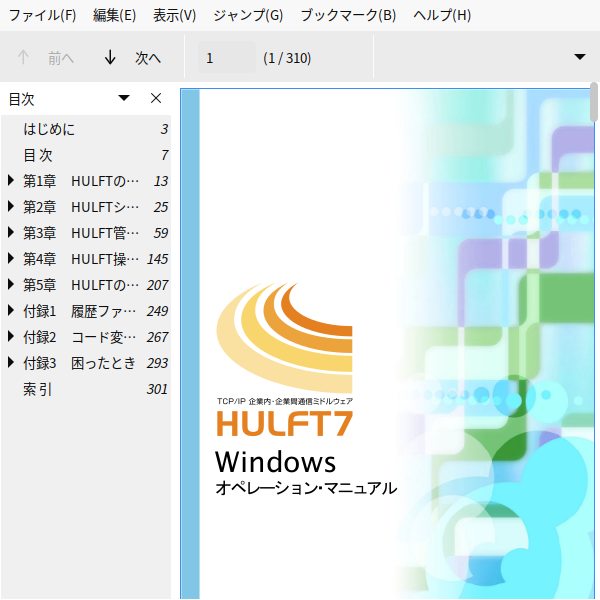Select the はじめに outline entry
600x600 pixels.
(x=86, y=129)
